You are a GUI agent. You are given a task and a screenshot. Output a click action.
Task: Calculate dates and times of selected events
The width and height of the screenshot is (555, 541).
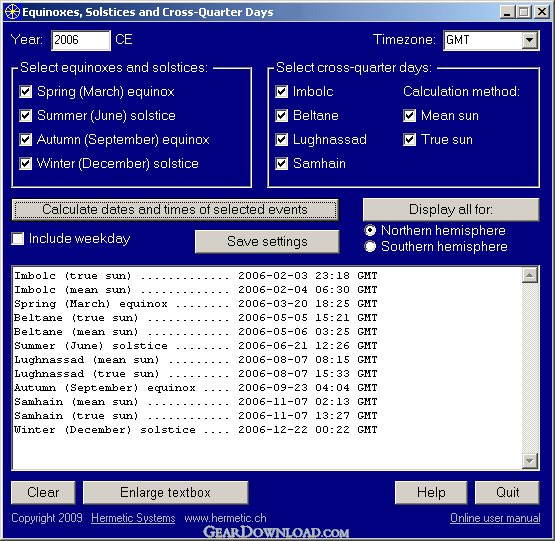click(x=175, y=210)
